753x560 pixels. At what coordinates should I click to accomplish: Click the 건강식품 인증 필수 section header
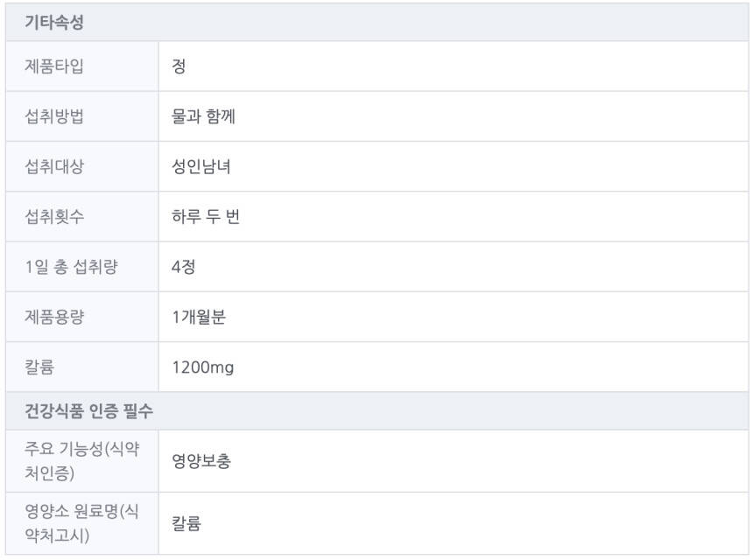coord(89,410)
